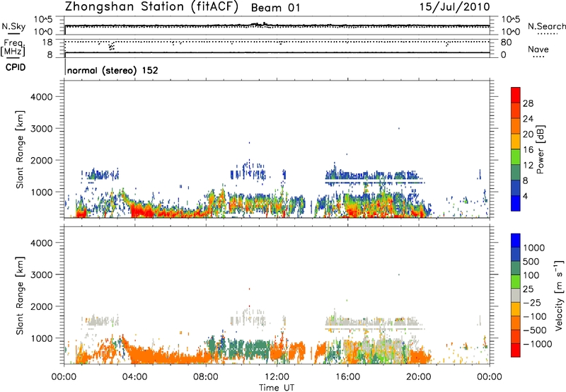Click the "Velocity [m s-1]" colorbar title
The width and height of the screenshot is (566, 392).
(x=559, y=295)
